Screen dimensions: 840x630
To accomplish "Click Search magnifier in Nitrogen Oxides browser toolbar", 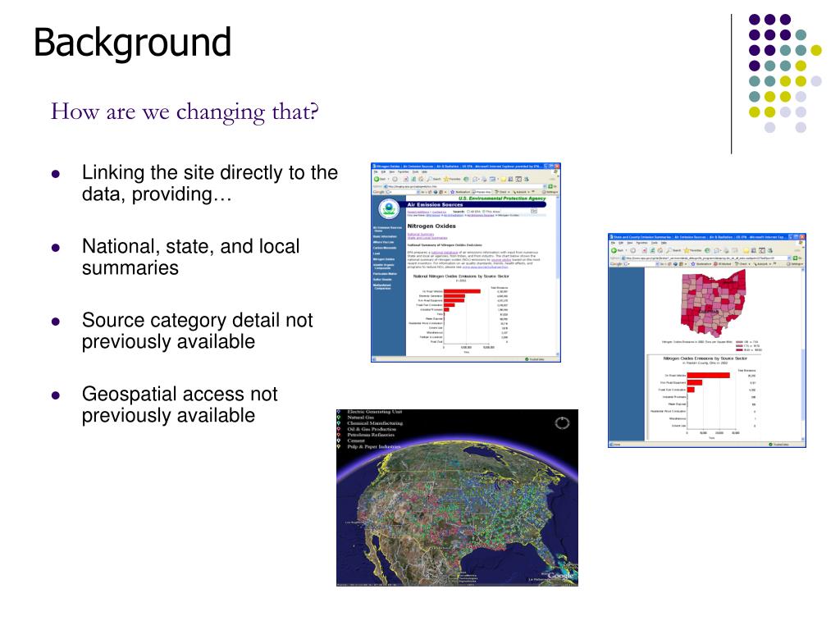I will tap(430, 179).
